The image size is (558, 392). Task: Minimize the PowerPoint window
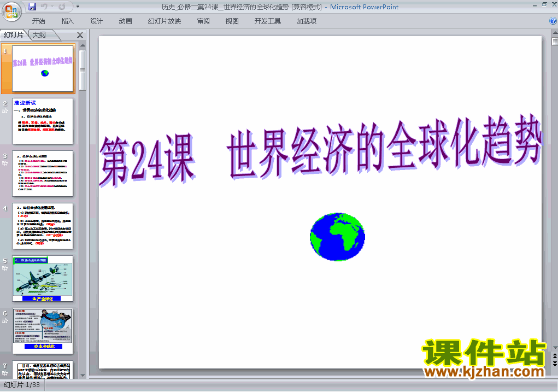pos(534,5)
